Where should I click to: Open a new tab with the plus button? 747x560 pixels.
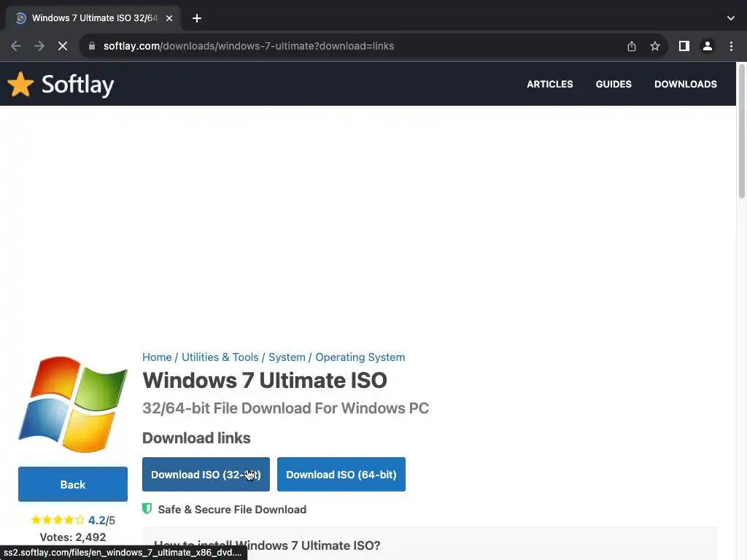point(197,18)
